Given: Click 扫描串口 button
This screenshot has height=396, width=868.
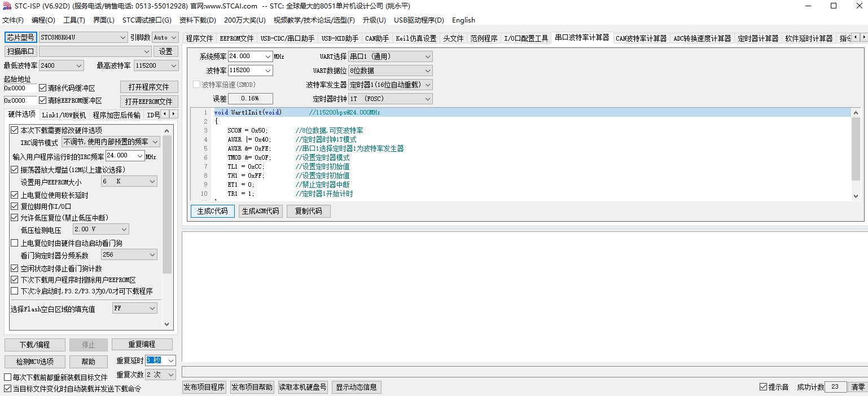Looking at the screenshot, I should click(20, 51).
